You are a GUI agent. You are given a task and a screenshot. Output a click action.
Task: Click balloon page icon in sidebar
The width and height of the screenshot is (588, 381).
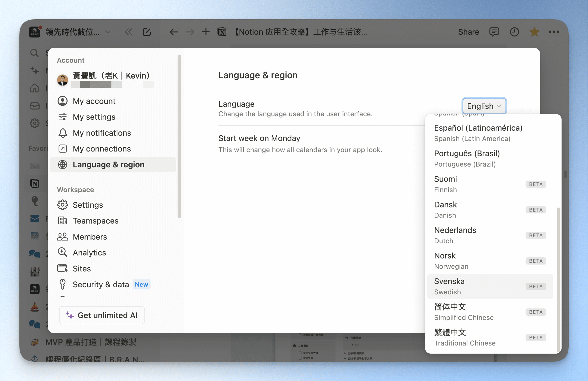[x=35, y=201]
